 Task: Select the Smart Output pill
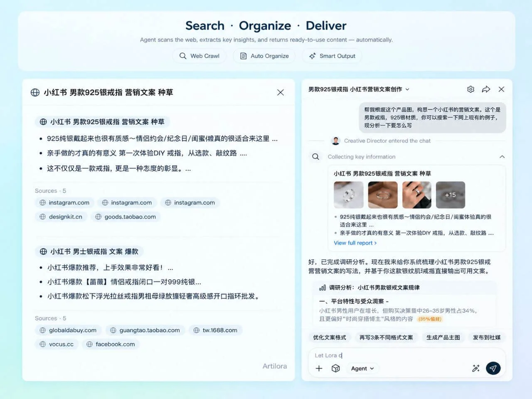click(x=332, y=56)
